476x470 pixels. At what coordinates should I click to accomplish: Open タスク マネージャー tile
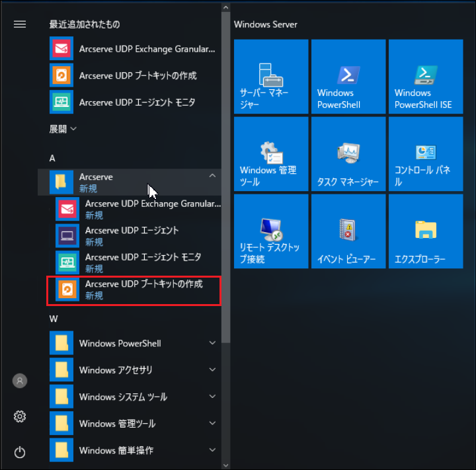tap(348, 154)
